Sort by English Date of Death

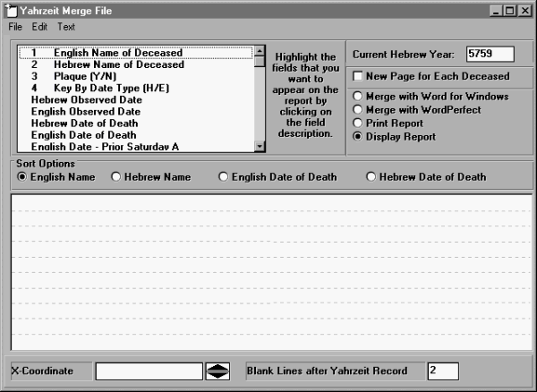click(224, 177)
